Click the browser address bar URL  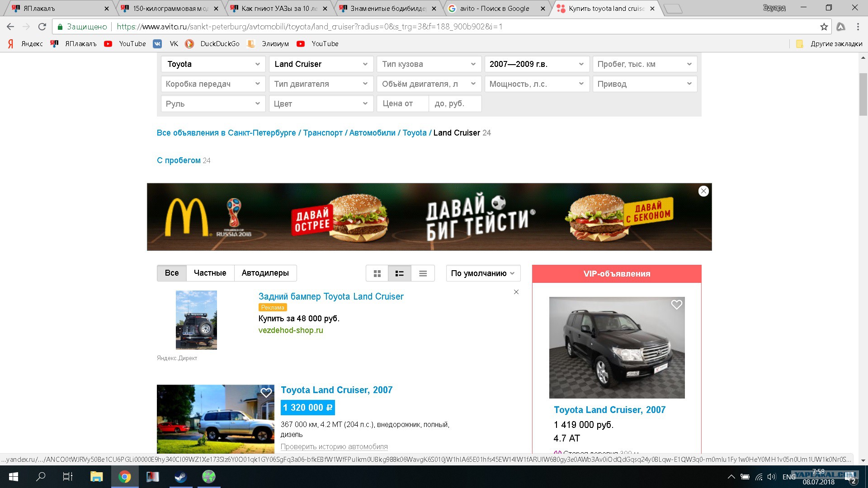click(x=310, y=27)
